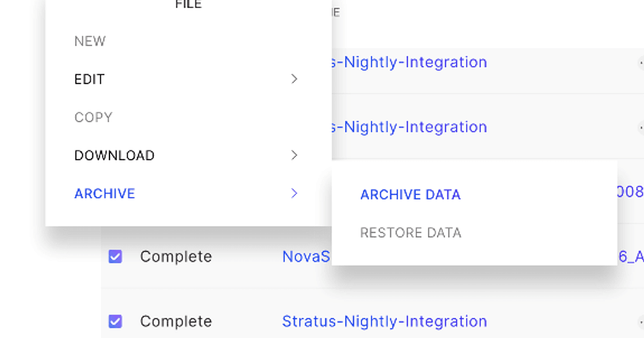Click the NEW entry in the FILE menu
This screenshot has height=338, width=644.
(90, 41)
